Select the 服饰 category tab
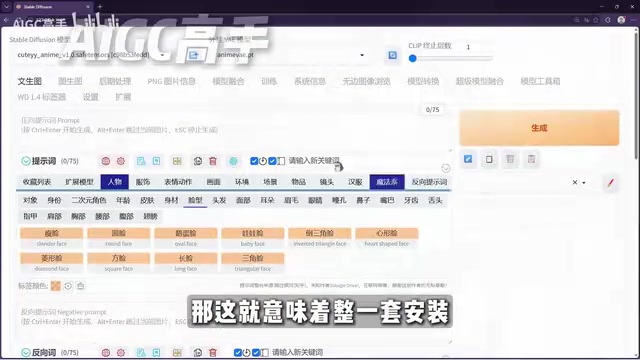The height and width of the screenshot is (360, 640). (143, 182)
